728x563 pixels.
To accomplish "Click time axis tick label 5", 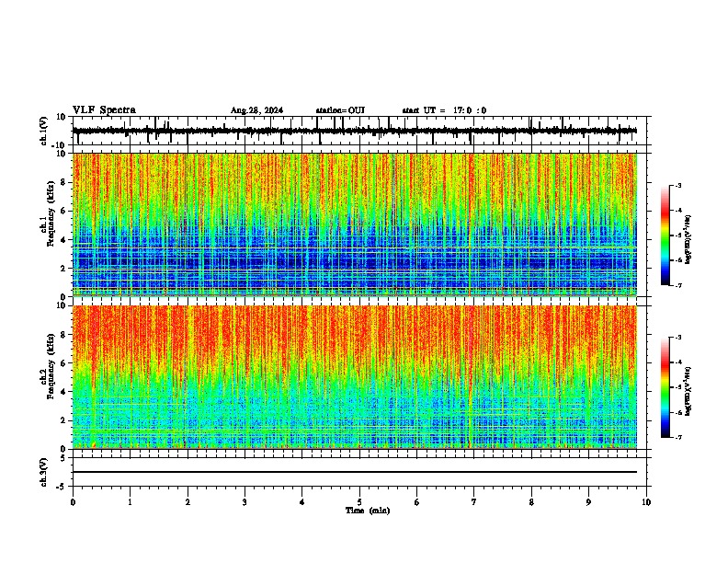I will tap(359, 502).
